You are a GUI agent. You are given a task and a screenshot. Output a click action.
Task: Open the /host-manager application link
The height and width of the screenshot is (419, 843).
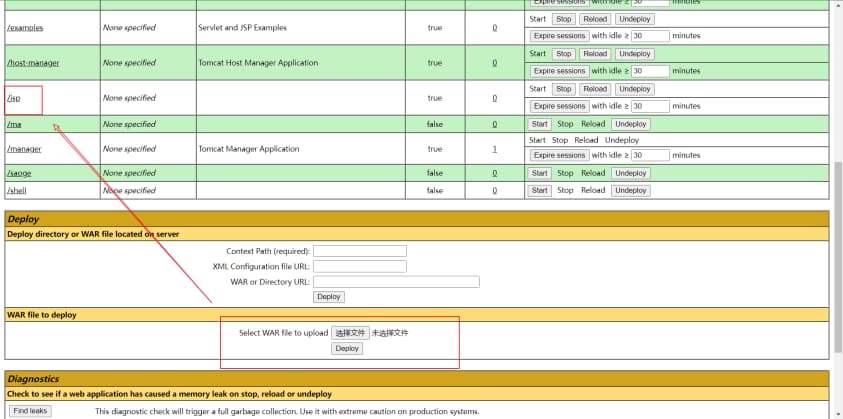(33, 63)
